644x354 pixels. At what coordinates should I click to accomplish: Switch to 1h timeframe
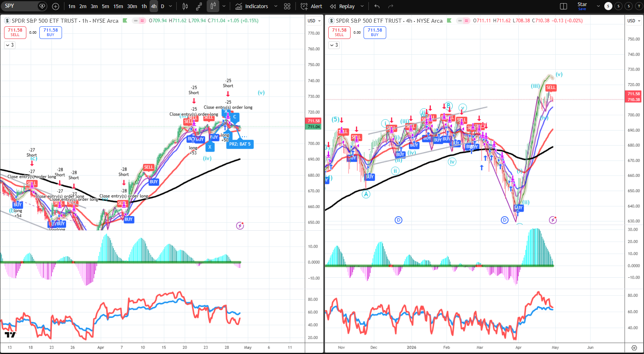(x=144, y=6)
